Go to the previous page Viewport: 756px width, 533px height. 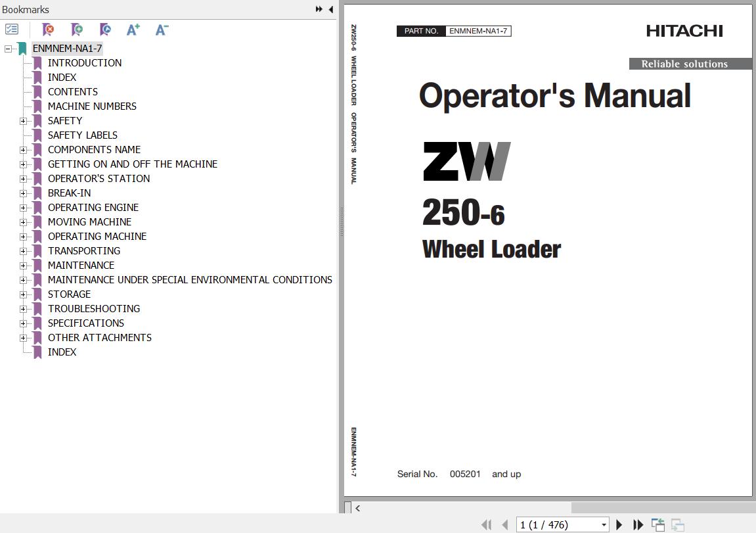coord(505,524)
